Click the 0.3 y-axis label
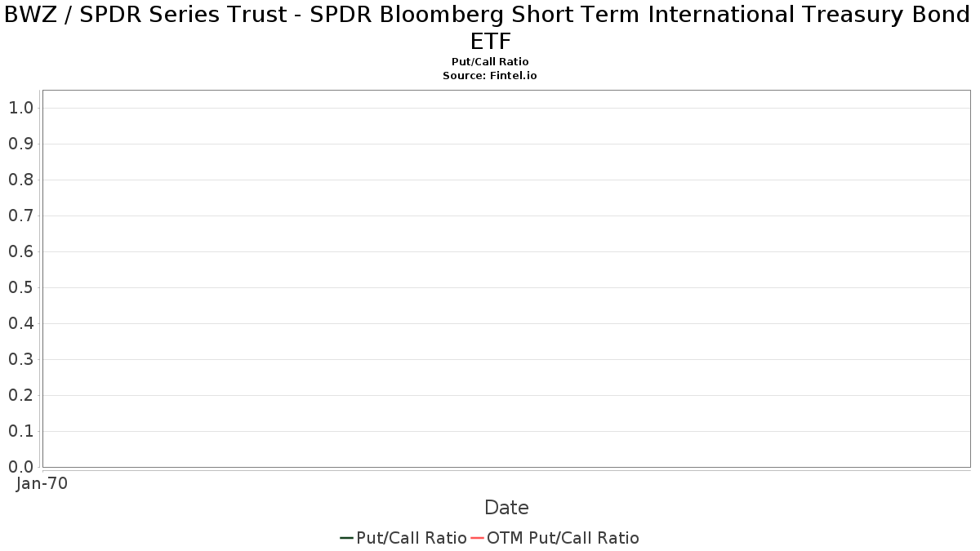Image resolution: width=980 pixels, height=551 pixels. 20,359
